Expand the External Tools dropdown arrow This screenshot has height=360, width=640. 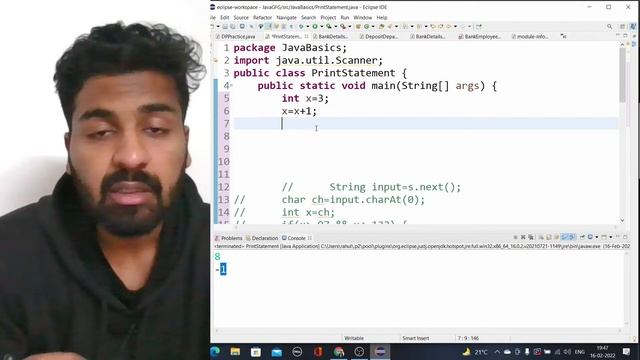(350, 27)
